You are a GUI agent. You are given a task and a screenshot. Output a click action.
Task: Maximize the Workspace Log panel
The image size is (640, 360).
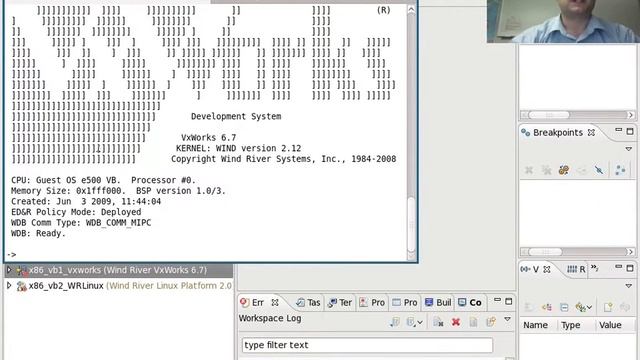pos(509,302)
